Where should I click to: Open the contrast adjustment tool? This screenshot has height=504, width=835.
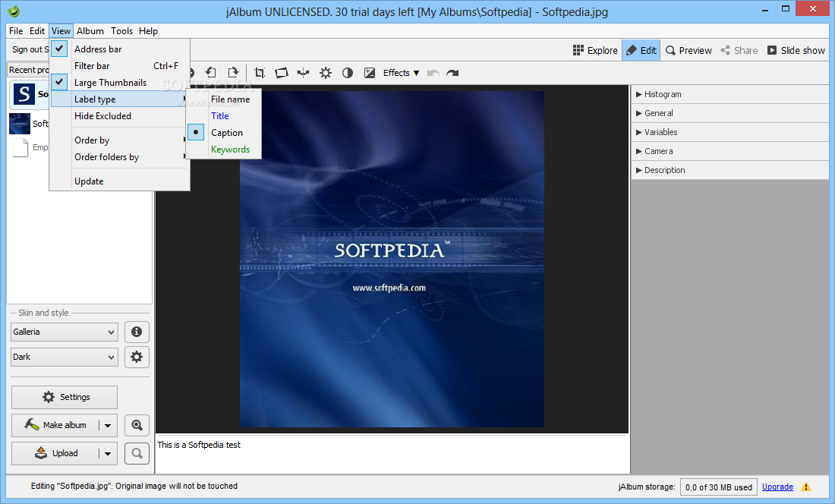347,73
